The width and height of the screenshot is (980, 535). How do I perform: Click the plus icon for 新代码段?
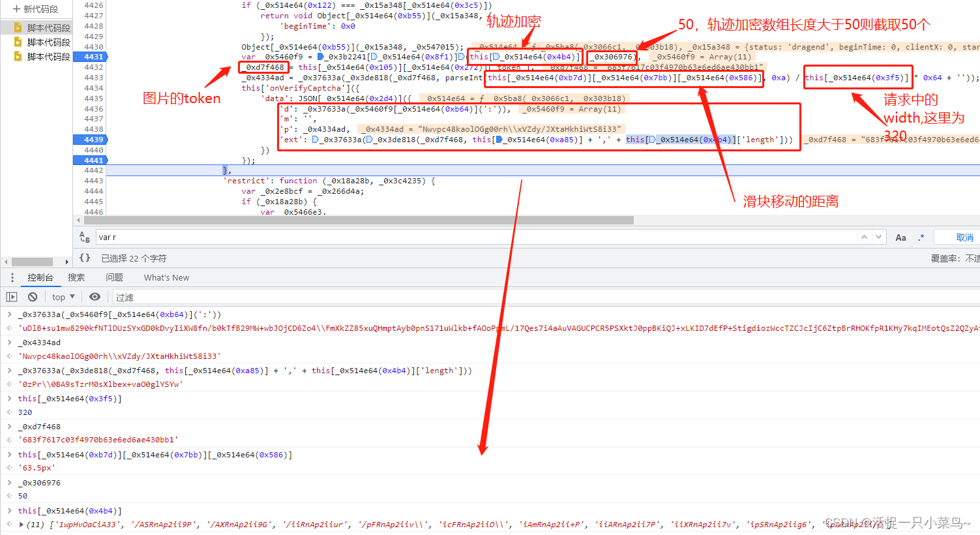click(x=16, y=9)
